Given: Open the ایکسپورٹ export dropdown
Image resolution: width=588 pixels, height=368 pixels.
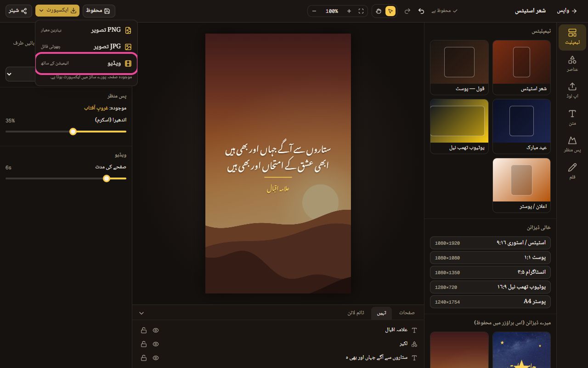Looking at the screenshot, I should (x=57, y=11).
